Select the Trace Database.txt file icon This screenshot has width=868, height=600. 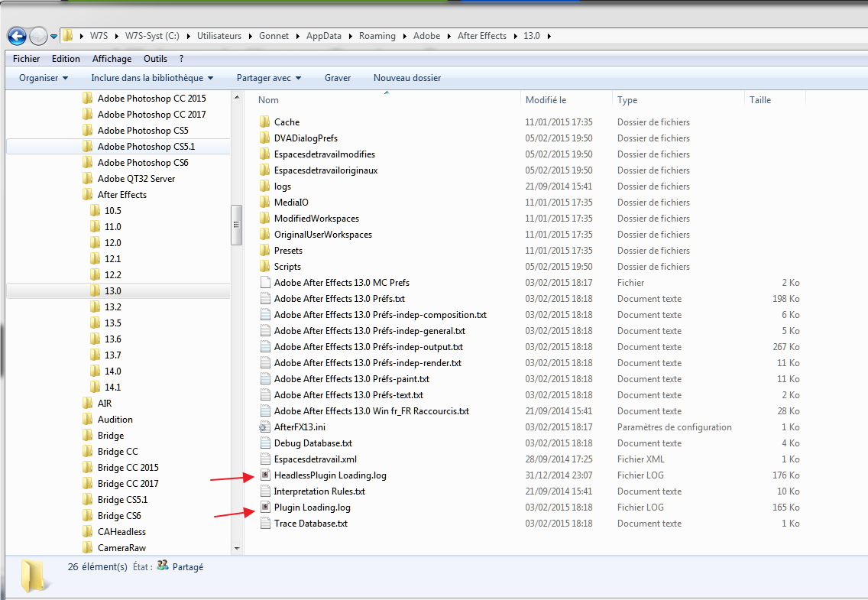(265, 523)
